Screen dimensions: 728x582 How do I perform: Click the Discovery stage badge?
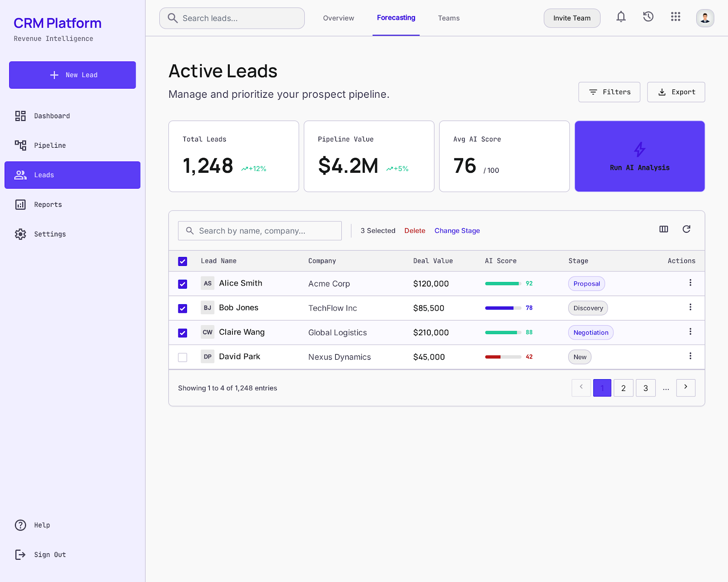point(588,308)
